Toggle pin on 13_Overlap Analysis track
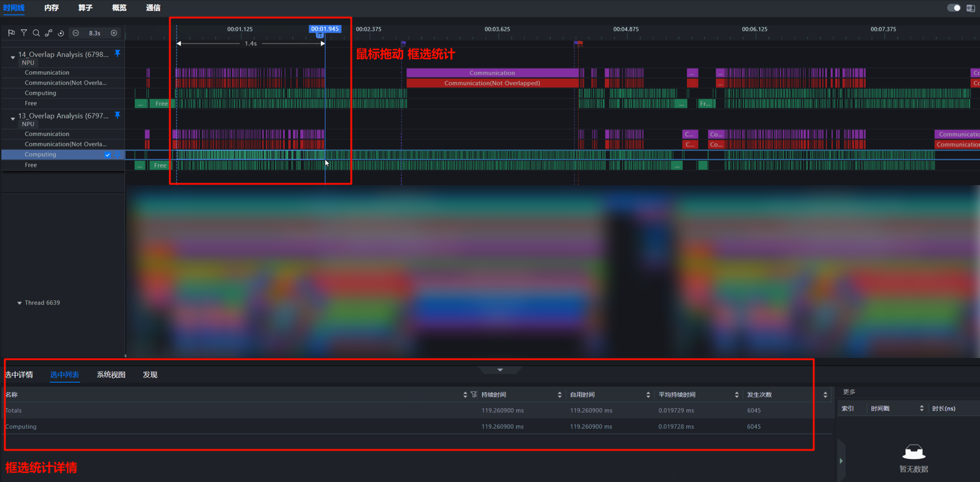Screen dimensions: 980x482 click(x=117, y=115)
